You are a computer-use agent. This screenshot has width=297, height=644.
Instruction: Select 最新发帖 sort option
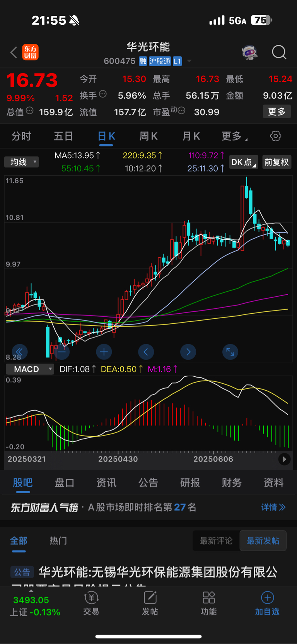(263, 541)
